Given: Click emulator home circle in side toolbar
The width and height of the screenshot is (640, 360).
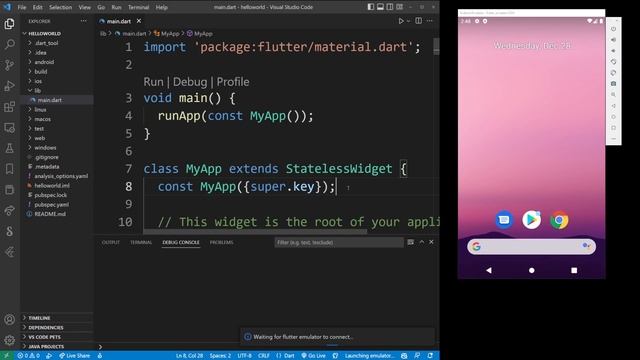Looking at the screenshot, I should [613, 117].
